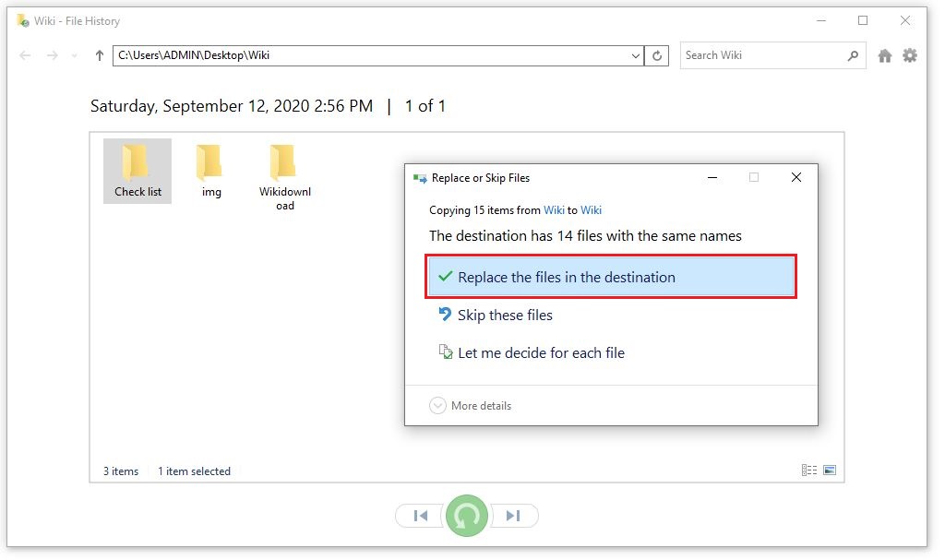Screen dimensions: 945x560
Task: Click the Search Wiki field
Action: (762, 55)
